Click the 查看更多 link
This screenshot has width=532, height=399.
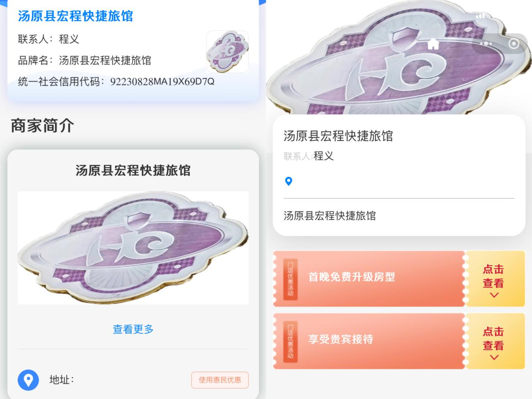(133, 329)
